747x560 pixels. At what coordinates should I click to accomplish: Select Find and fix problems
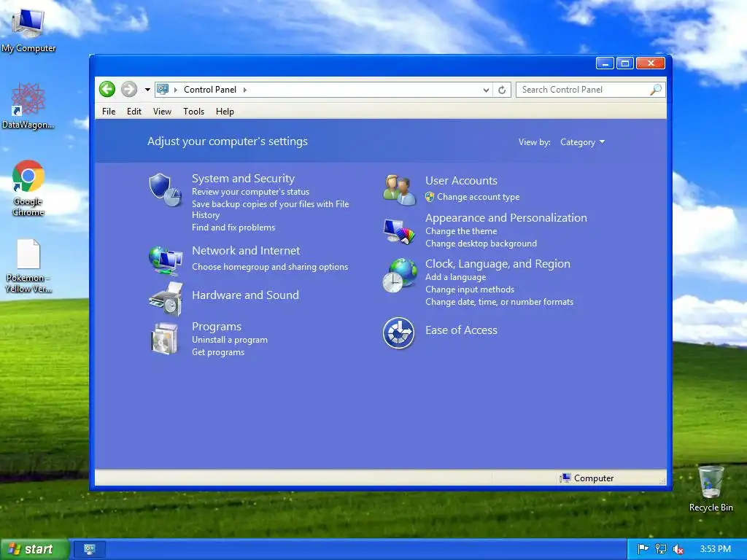coord(233,227)
